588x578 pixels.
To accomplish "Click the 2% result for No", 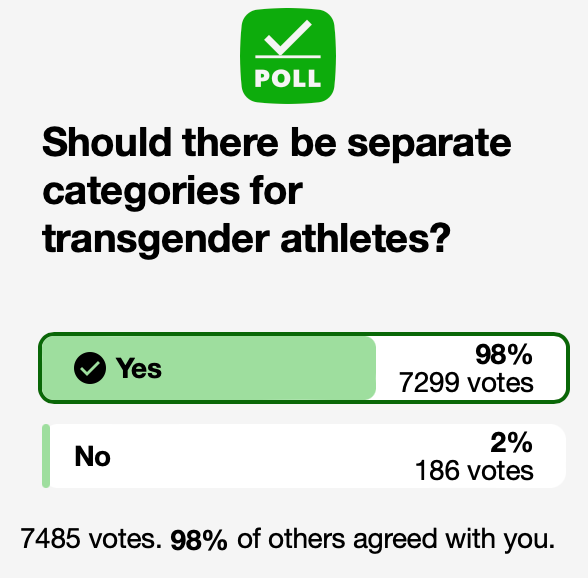I will pos(512,443).
